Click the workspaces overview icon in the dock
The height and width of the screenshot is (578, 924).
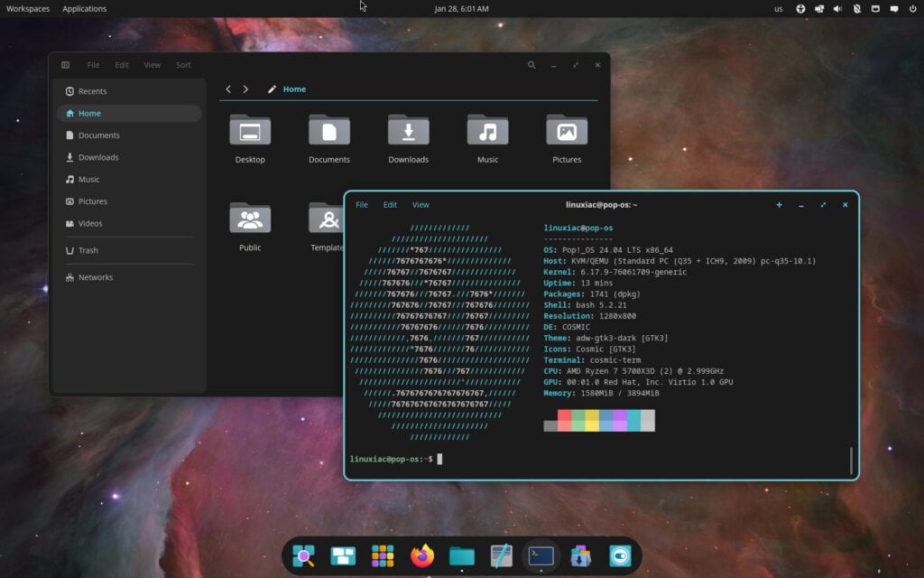344,555
